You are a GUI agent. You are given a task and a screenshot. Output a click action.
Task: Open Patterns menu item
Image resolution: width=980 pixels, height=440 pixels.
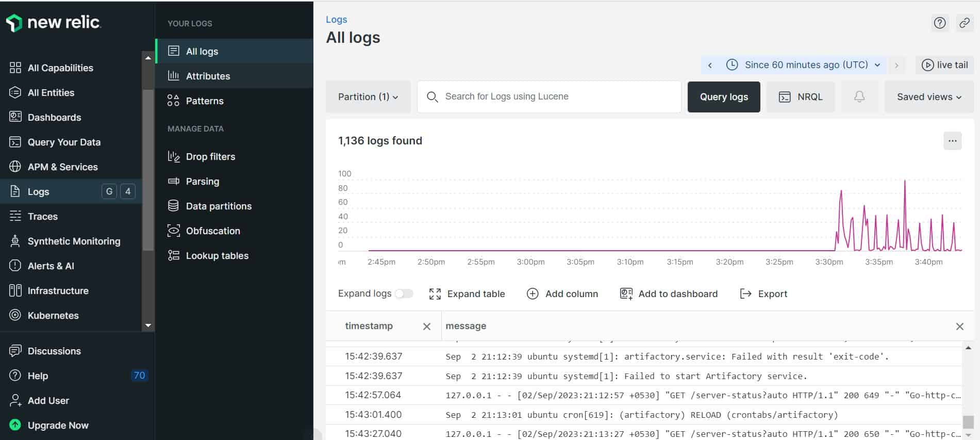pos(235,101)
